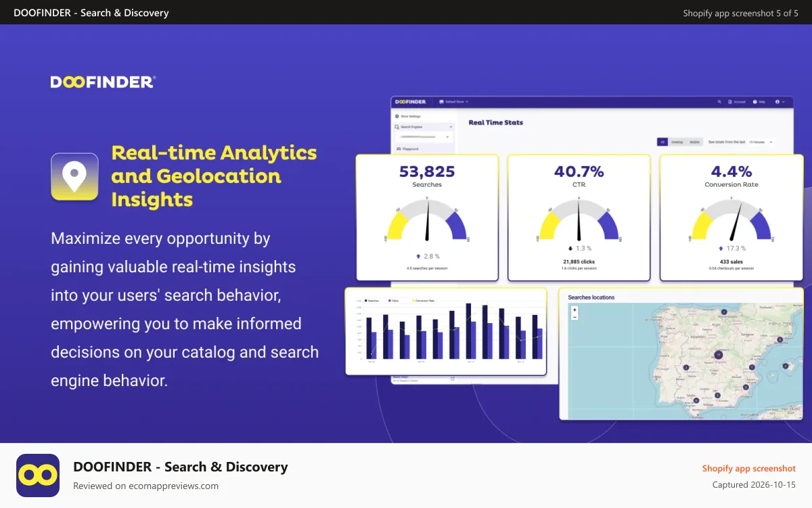Click the Captured 2026-10-15 text
This screenshot has width=812, height=508.
point(754,484)
